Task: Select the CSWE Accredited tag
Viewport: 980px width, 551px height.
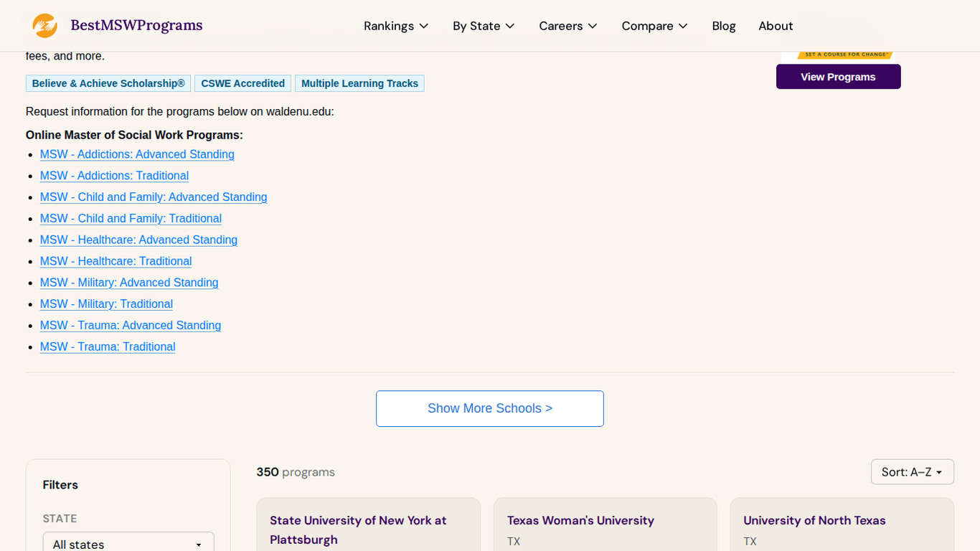Action: tap(242, 83)
